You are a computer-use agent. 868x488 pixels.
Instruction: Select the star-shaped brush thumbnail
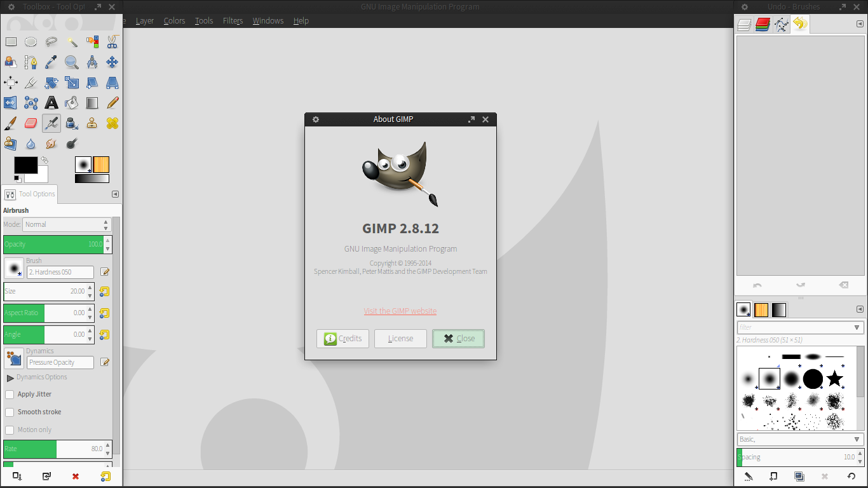[834, 379]
